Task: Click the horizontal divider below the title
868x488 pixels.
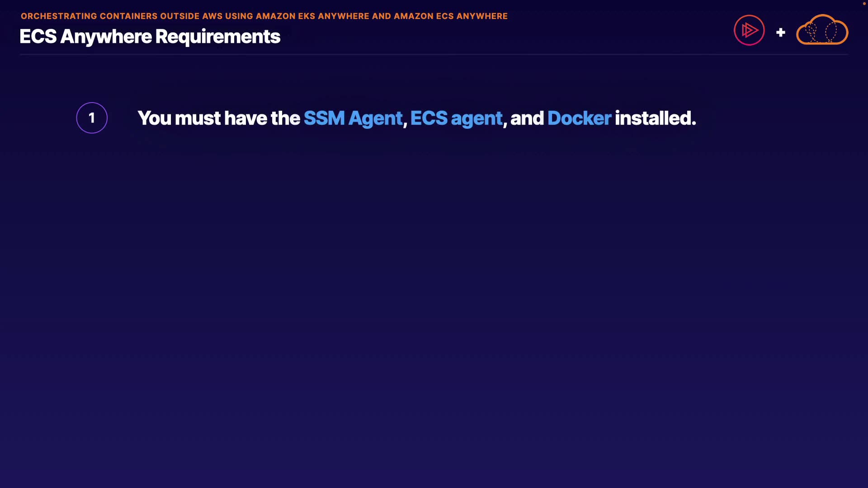Action: coord(434,54)
